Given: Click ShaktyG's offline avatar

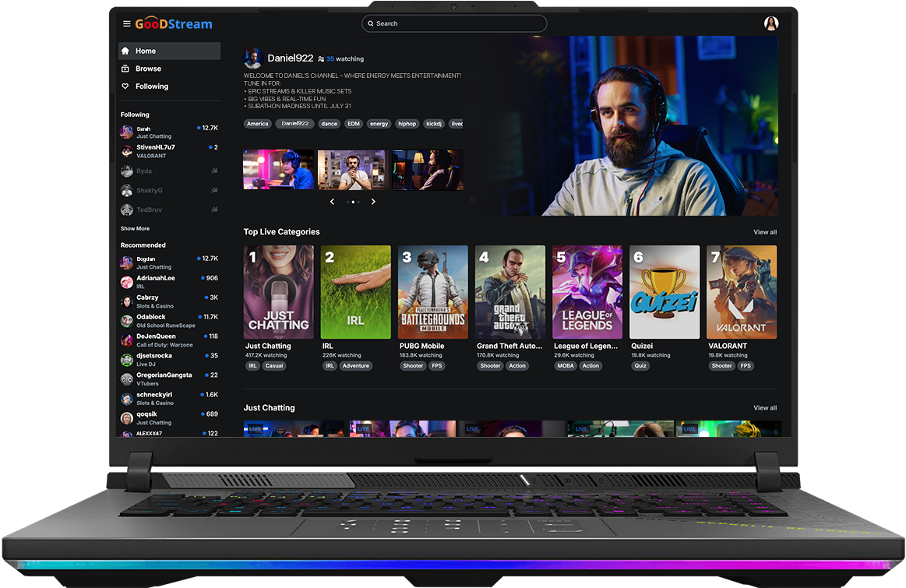Looking at the screenshot, I should click(x=126, y=190).
